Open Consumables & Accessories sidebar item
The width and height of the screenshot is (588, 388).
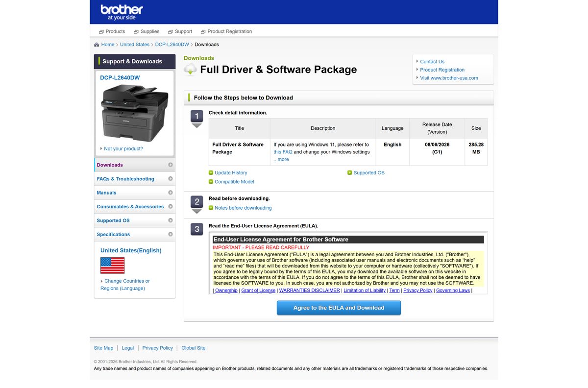click(135, 206)
